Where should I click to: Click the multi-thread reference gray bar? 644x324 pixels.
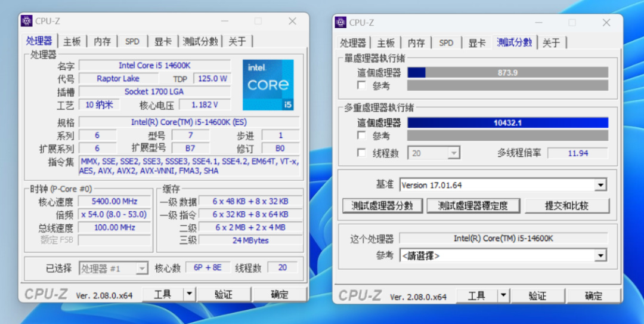[x=507, y=135]
